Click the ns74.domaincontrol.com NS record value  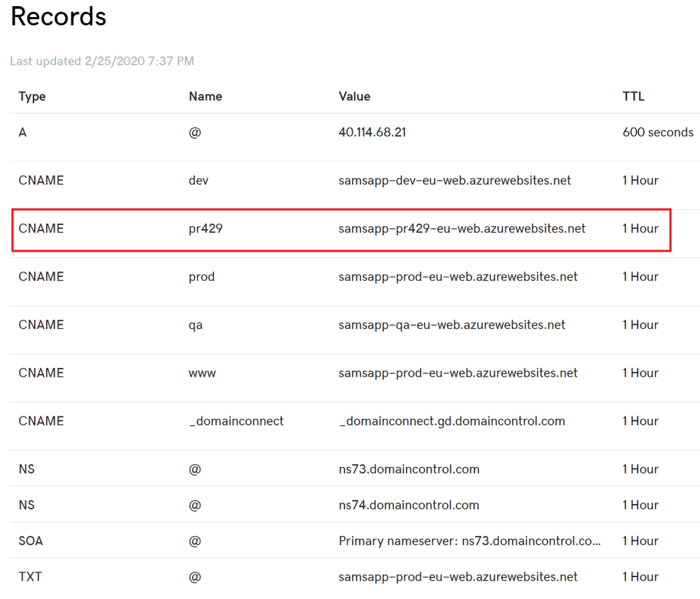point(409,505)
